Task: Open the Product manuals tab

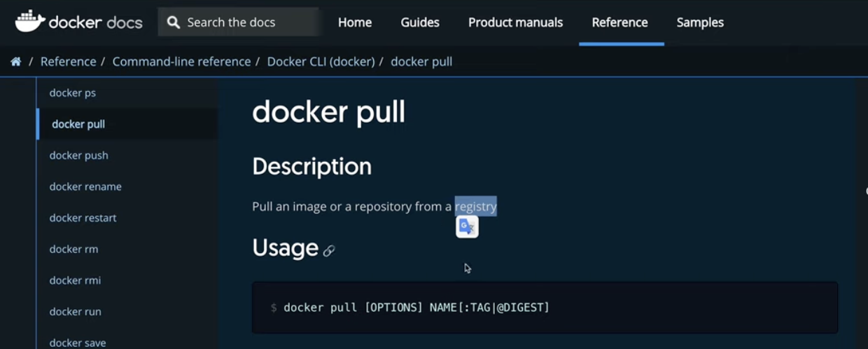Action: click(515, 22)
